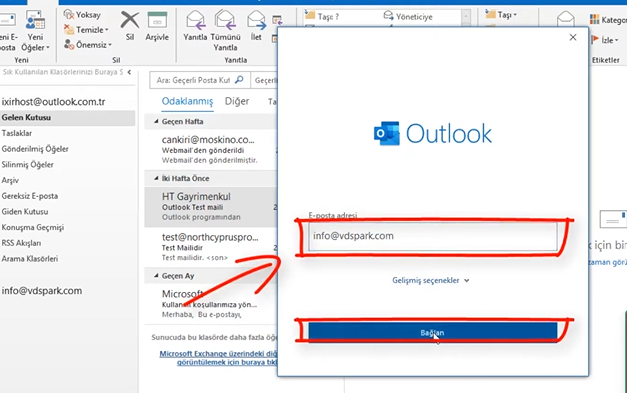The height and width of the screenshot is (393, 627).
Task: Open the Taslaklar folder
Action: pyautogui.click(x=17, y=133)
